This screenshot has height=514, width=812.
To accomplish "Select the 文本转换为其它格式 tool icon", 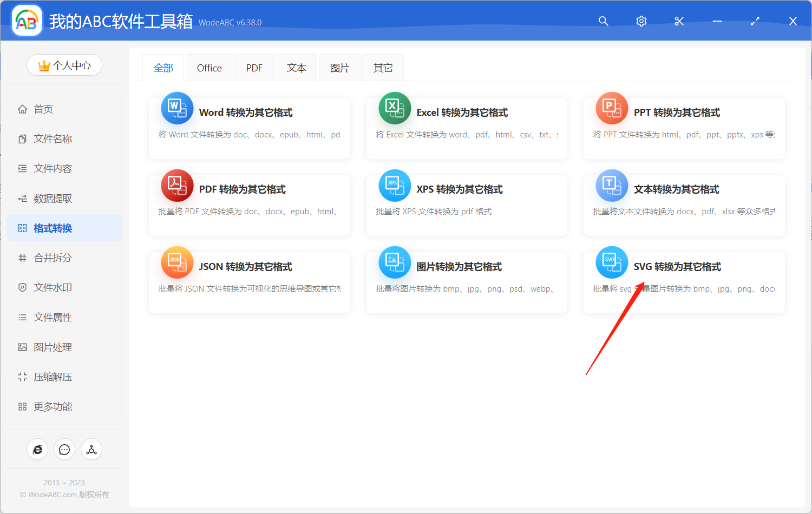I will (x=612, y=185).
